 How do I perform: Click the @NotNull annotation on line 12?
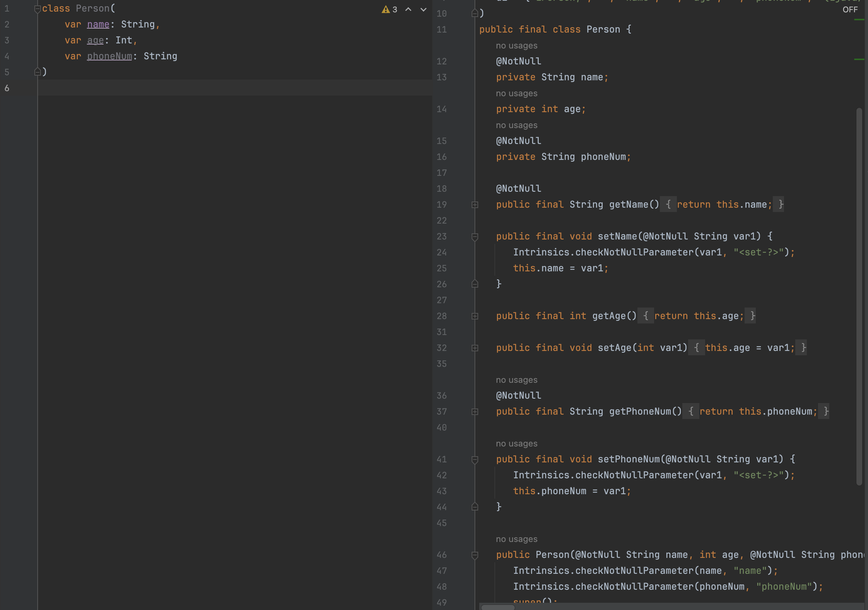coord(518,61)
